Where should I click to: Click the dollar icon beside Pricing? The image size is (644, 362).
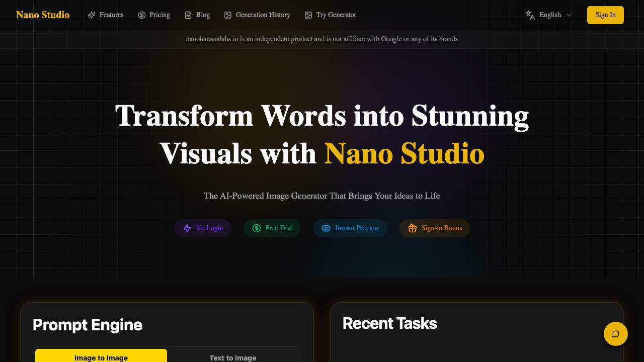click(142, 15)
